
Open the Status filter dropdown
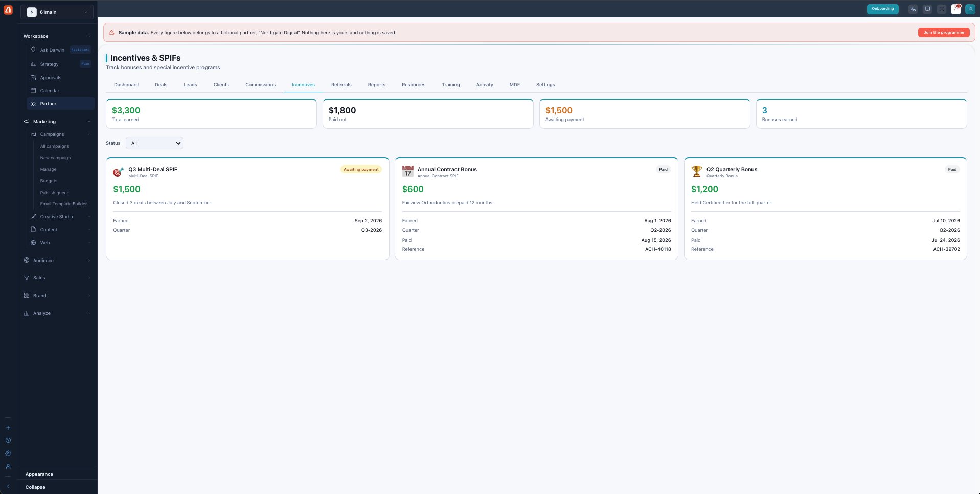coord(154,143)
